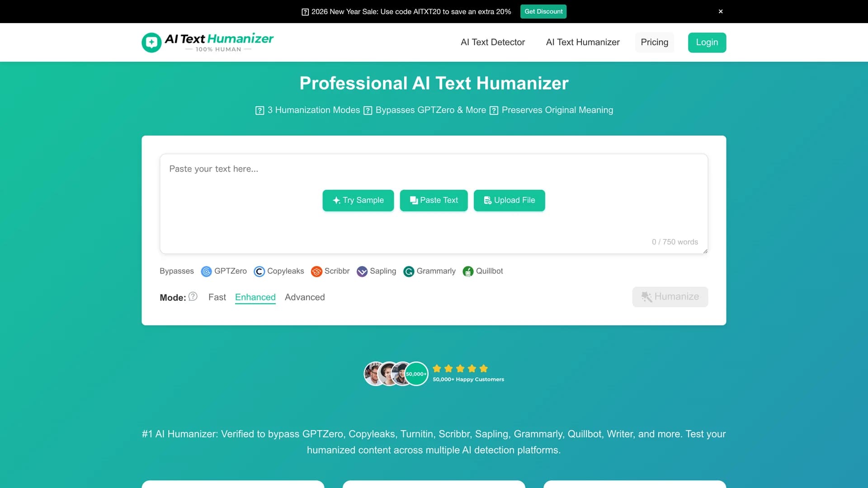The height and width of the screenshot is (488, 868).
Task: Click 'Bypasses GPTZero & More' text
Action: pos(431,110)
